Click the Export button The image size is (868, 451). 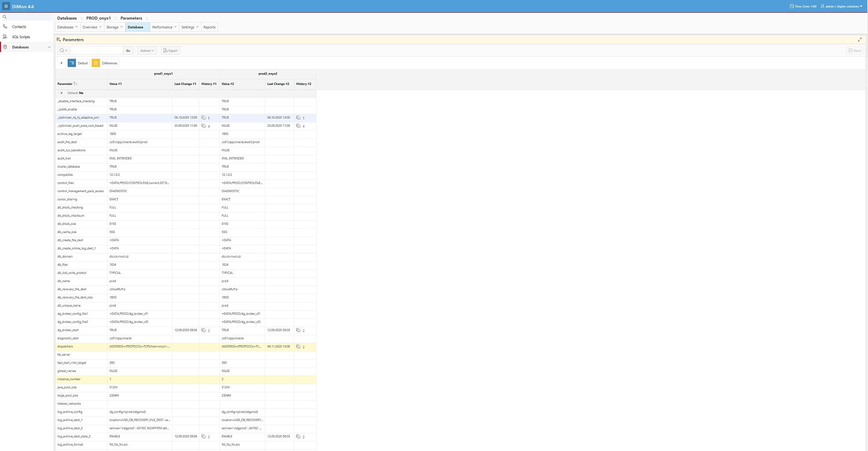170,50
